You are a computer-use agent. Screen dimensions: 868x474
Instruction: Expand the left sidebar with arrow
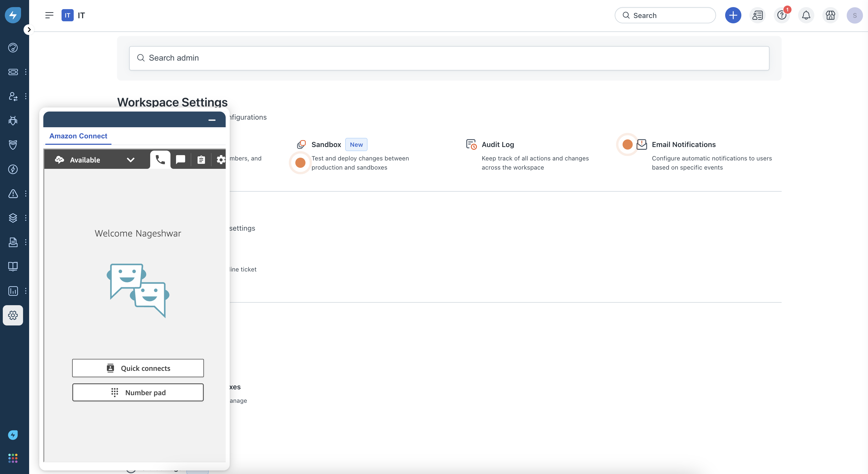(29, 29)
